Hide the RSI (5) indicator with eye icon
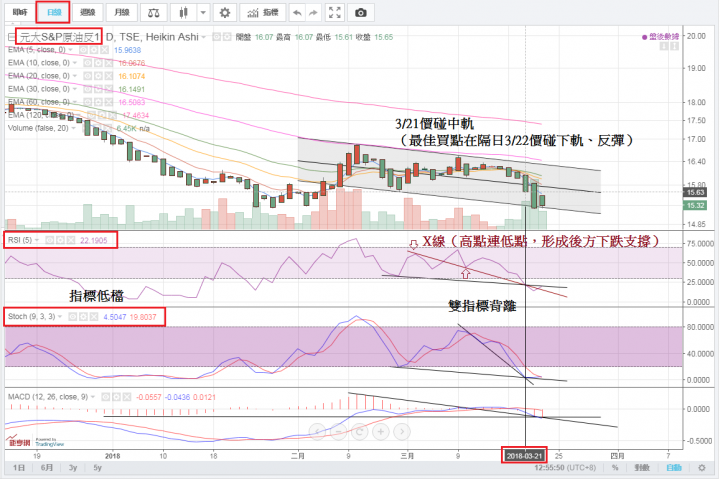Viewport: 720px width, 479px height. coord(49,240)
